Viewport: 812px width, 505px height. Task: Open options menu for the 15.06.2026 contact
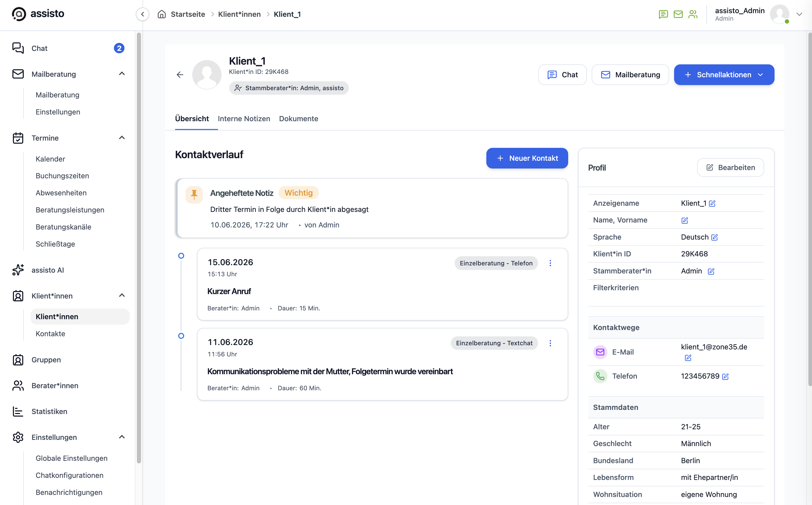pos(550,263)
